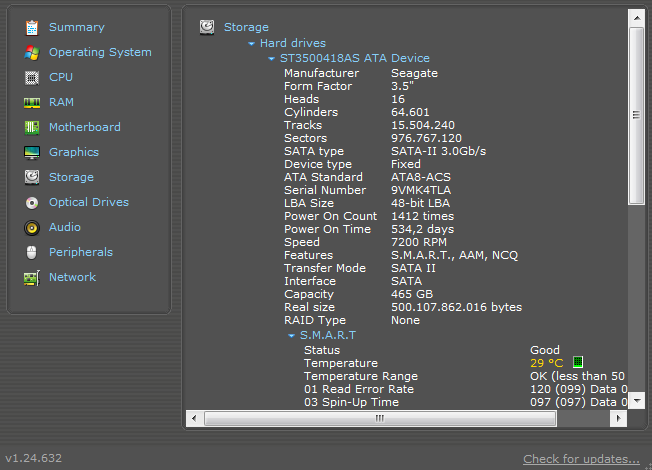View Optical Drives information
This screenshot has height=470, width=652.
point(89,202)
